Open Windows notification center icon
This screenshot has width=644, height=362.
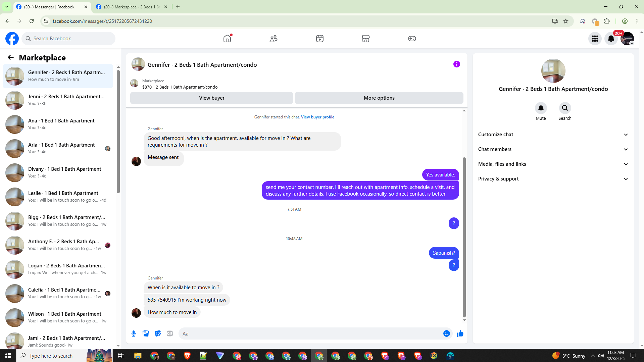coord(634,356)
